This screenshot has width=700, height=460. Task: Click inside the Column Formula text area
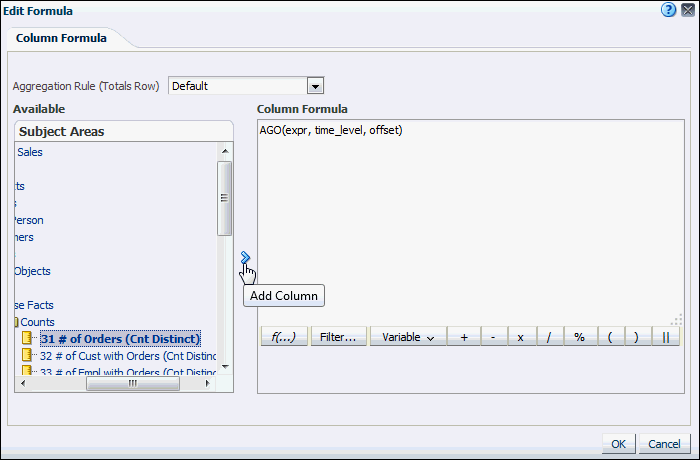point(468,220)
